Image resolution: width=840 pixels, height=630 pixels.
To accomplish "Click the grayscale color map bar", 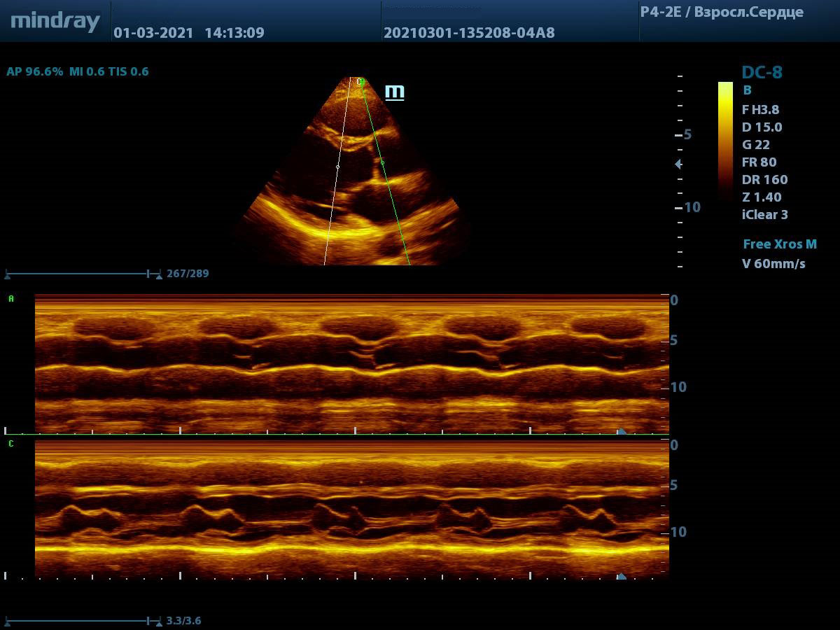I will [725, 140].
